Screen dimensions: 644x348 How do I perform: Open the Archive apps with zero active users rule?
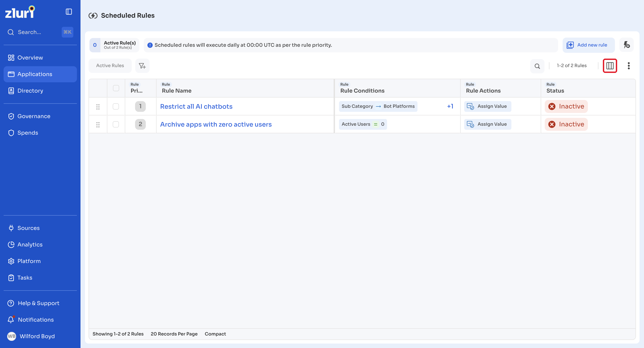[x=216, y=125]
